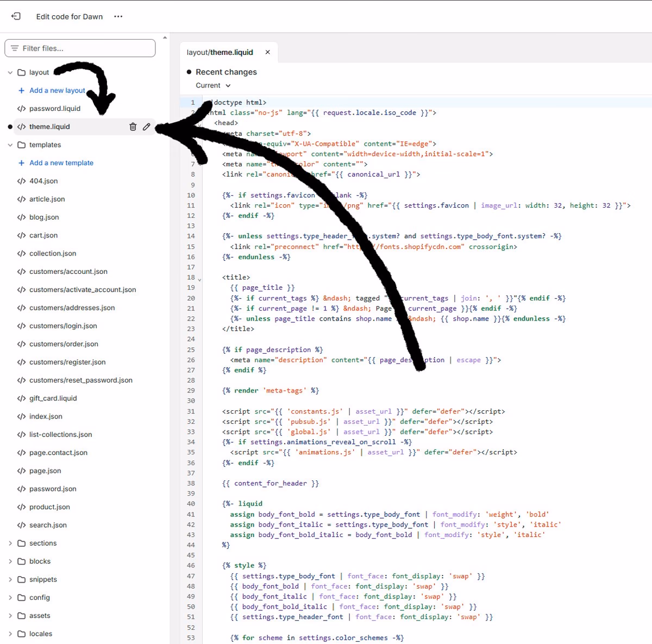
Task: Click the Add a new layout link
Action: pyautogui.click(x=57, y=90)
